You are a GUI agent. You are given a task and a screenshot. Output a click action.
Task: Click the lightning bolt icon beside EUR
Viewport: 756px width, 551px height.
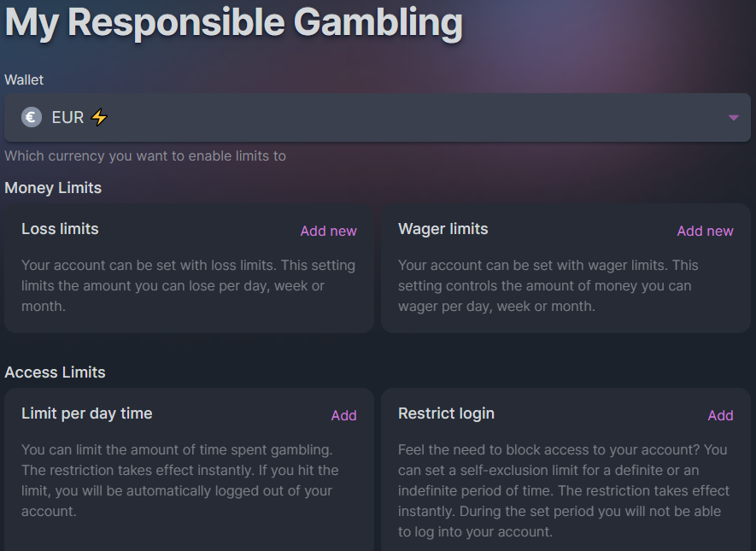[99, 118]
